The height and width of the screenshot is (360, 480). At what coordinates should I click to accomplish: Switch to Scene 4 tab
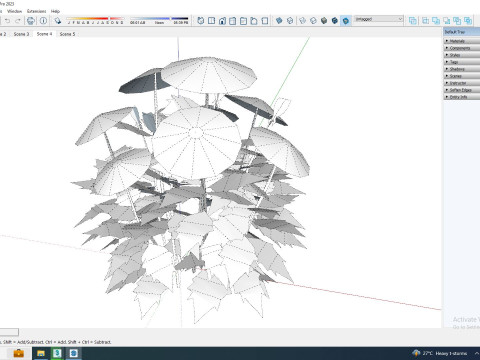44,34
